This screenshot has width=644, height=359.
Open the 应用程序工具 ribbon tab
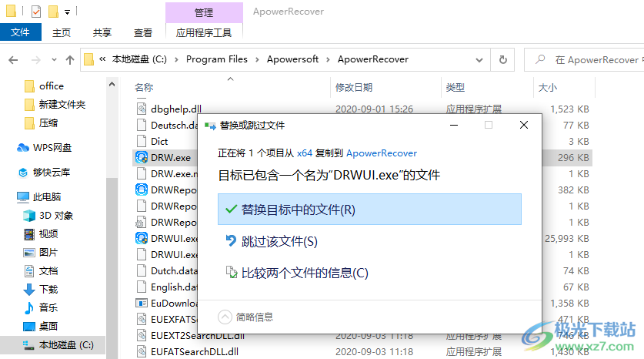(x=204, y=32)
